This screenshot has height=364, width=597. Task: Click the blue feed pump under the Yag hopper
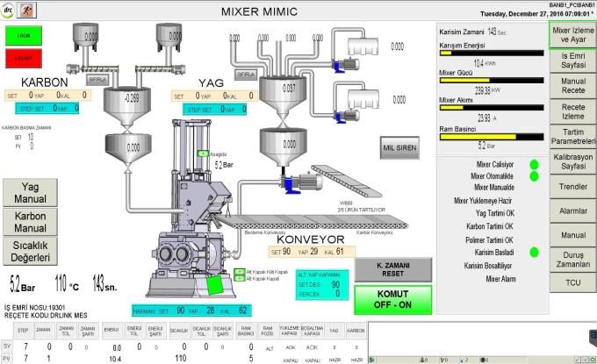pyautogui.click(x=301, y=182)
